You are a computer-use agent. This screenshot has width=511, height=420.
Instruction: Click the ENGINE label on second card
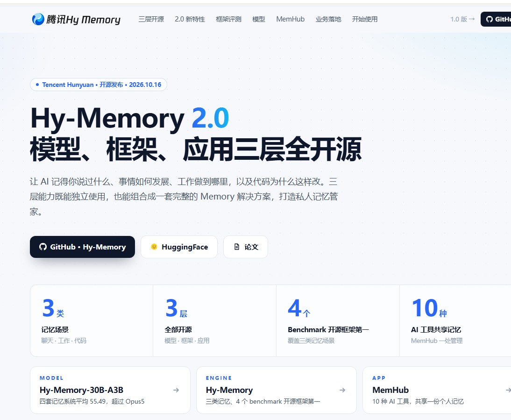tap(219, 378)
